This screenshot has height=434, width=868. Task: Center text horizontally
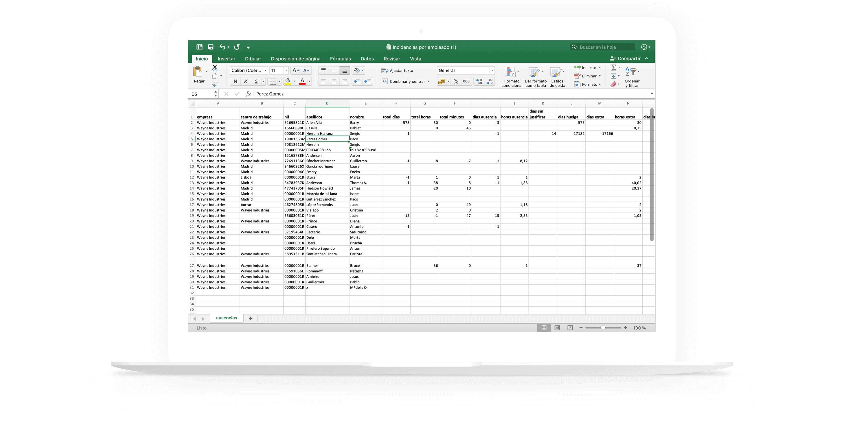(334, 82)
